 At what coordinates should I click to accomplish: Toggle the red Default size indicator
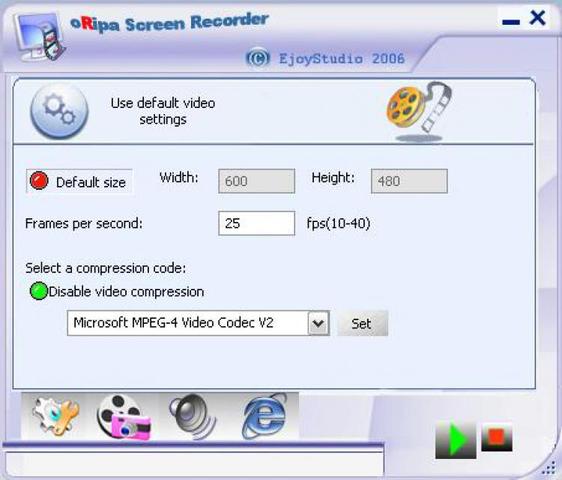pyautogui.click(x=39, y=180)
